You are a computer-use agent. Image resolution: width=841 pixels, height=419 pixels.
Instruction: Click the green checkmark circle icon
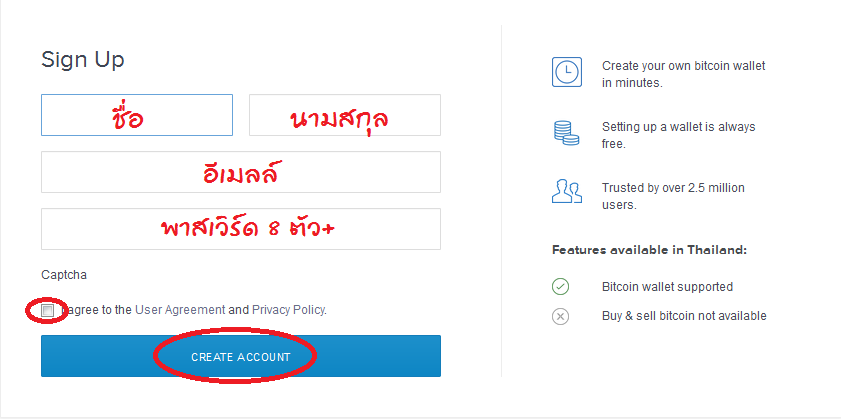pos(560,286)
